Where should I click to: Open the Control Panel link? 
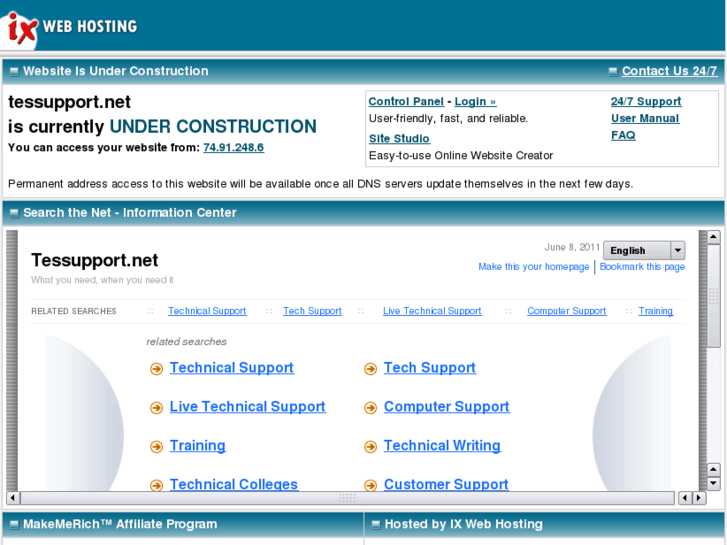[406, 101]
